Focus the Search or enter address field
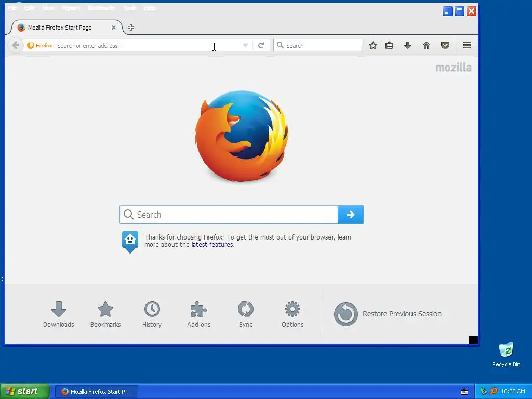The image size is (532, 399). tap(148, 46)
